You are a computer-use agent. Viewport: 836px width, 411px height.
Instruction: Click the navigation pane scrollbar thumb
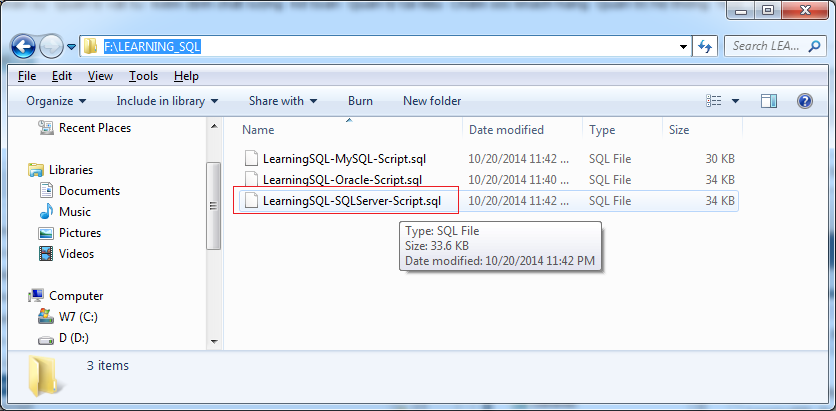214,206
